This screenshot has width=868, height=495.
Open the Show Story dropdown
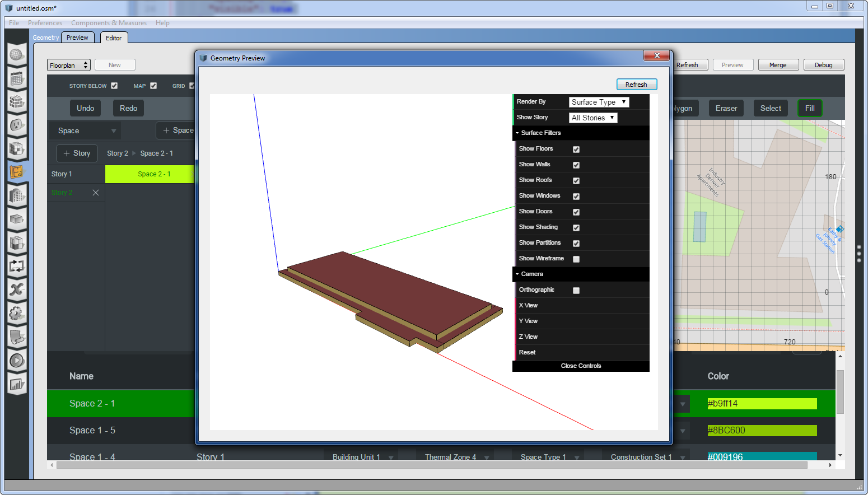pos(593,118)
